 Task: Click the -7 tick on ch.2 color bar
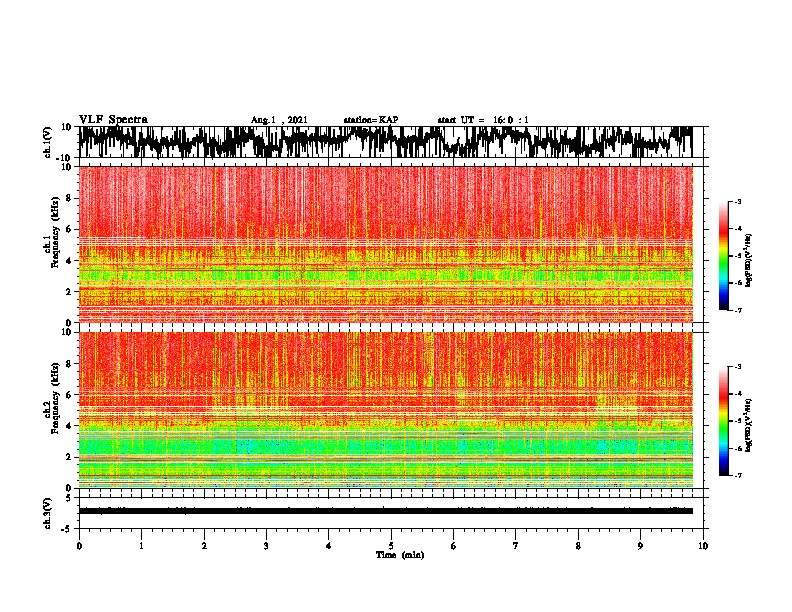[737, 475]
